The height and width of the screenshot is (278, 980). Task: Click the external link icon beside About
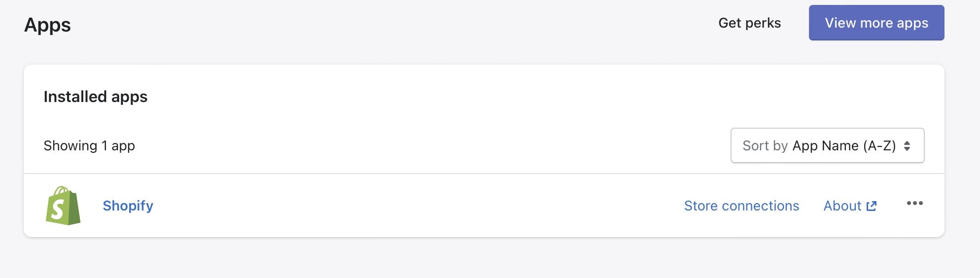tap(872, 206)
